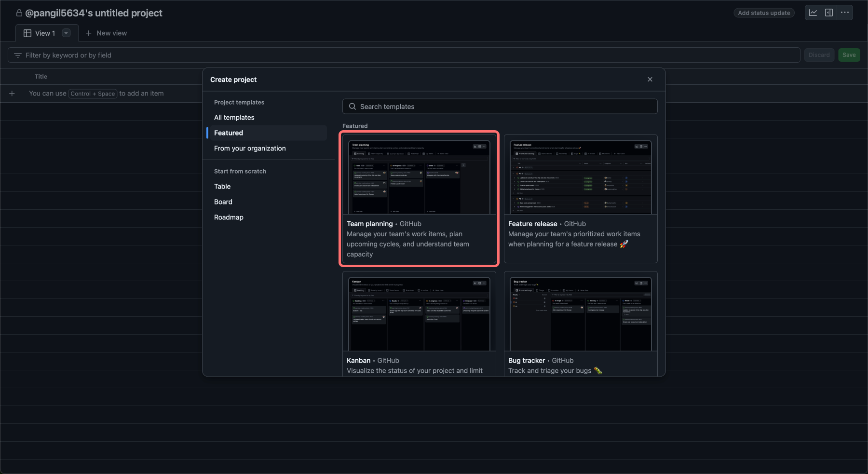Viewport: 868px width, 474px height.
Task: Click the Discard button
Action: pos(819,55)
